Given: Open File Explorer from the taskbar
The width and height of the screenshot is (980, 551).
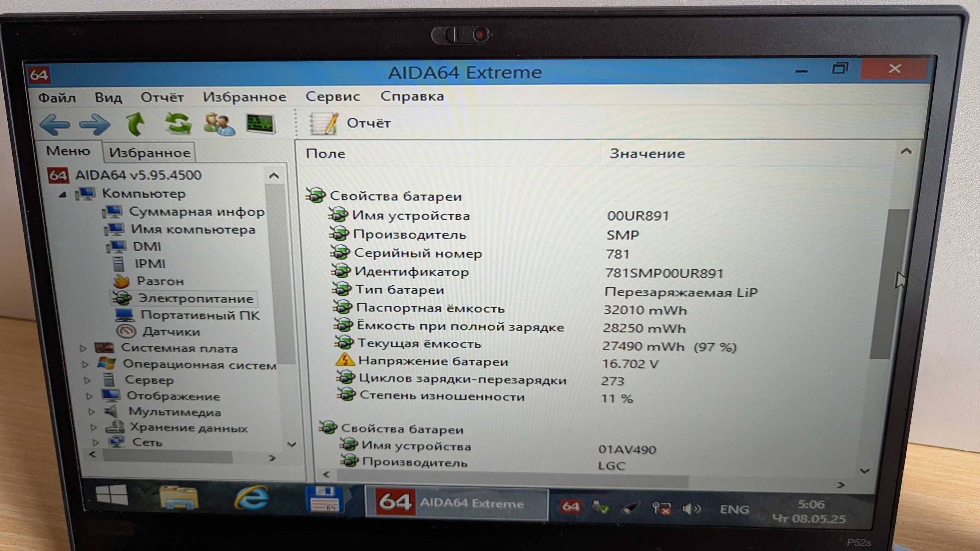Looking at the screenshot, I should [x=179, y=497].
